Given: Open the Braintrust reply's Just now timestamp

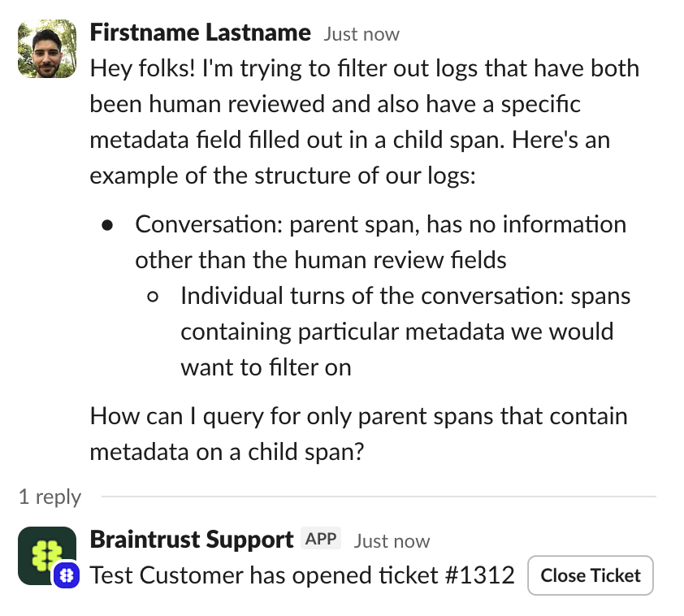Looking at the screenshot, I should pyautogui.click(x=392, y=541).
